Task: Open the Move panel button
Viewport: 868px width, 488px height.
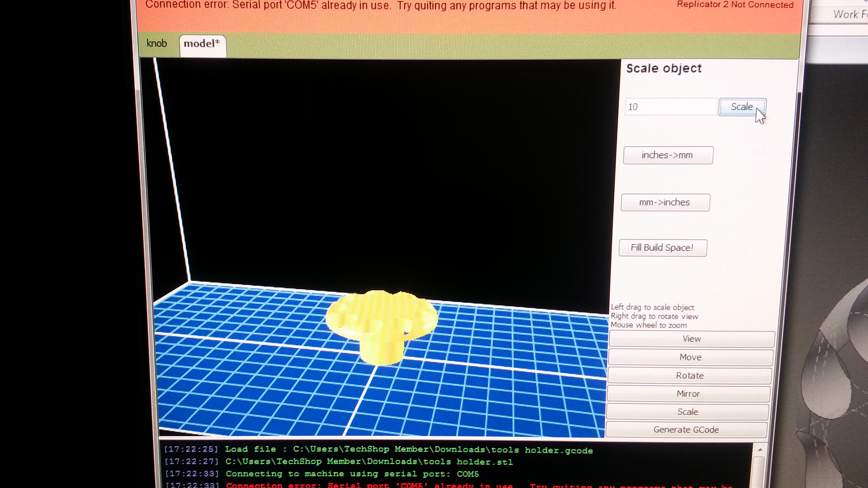Action: 691,357
